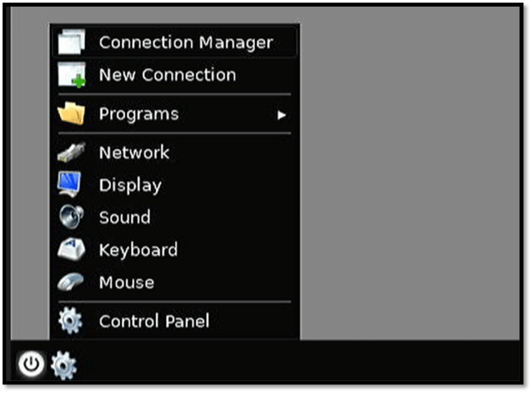Image resolution: width=532 pixels, height=393 pixels.
Task: Expand the Programs submenu arrow
Action: (281, 115)
